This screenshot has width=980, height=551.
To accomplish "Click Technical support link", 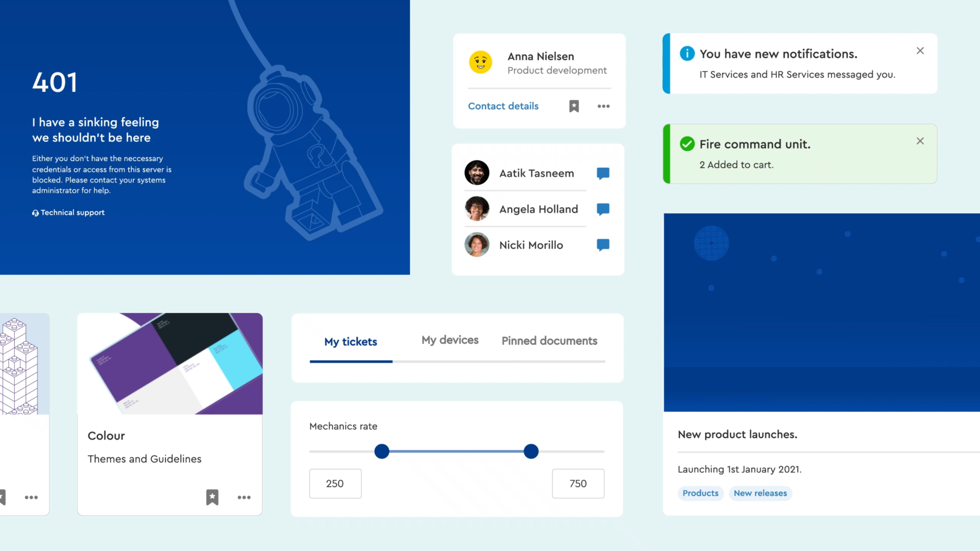I will click(x=69, y=213).
